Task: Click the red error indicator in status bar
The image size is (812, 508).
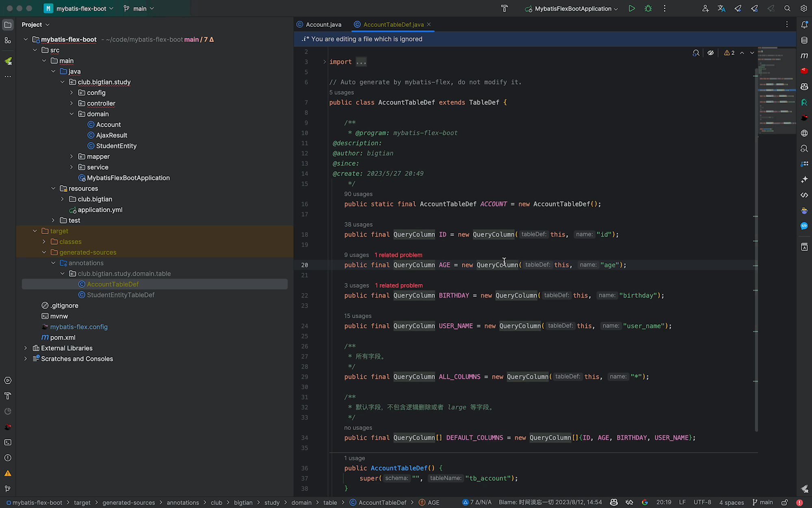Action: point(799,502)
